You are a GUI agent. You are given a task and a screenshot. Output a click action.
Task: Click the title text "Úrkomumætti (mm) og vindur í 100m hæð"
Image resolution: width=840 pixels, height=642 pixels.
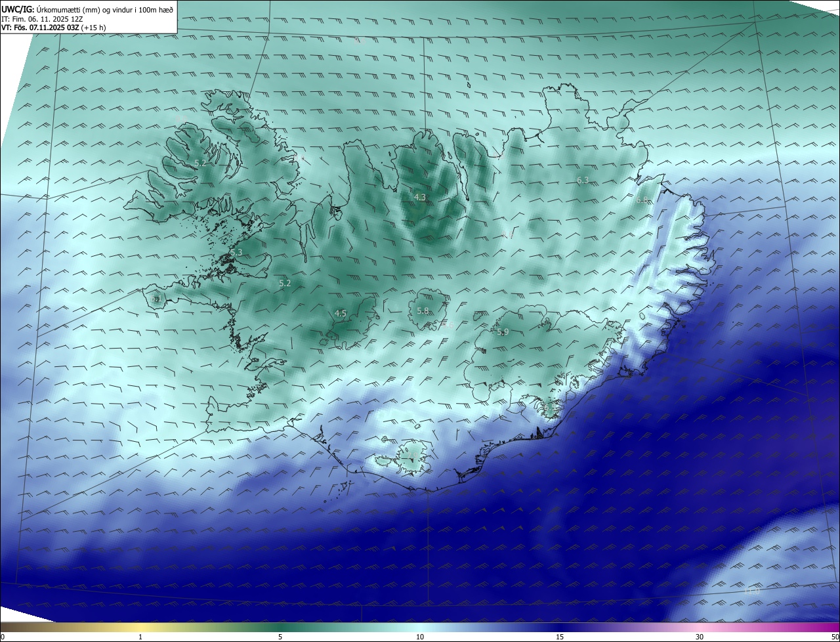(x=105, y=9)
